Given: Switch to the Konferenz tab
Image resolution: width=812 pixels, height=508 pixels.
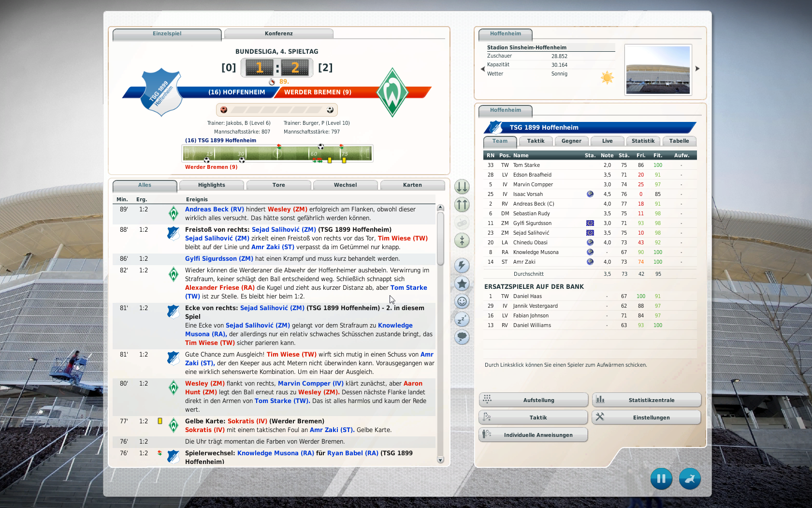Looking at the screenshot, I should [x=278, y=33].
